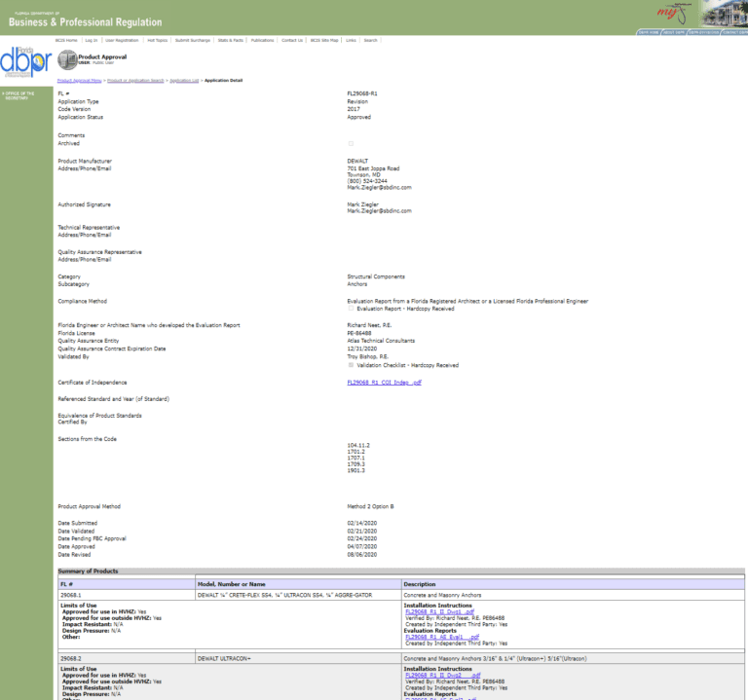Click Method 2 Option B value
Screen dimensions: 748x700
370,506
